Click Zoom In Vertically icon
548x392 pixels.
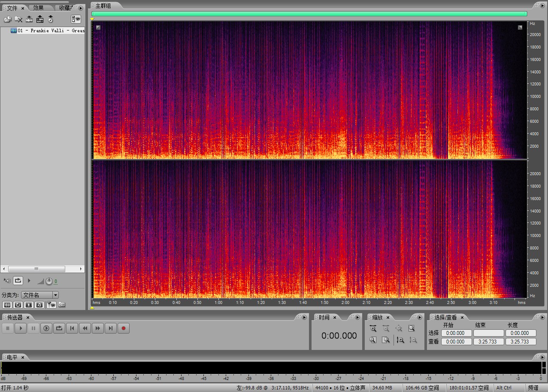[x=400, y=340]
